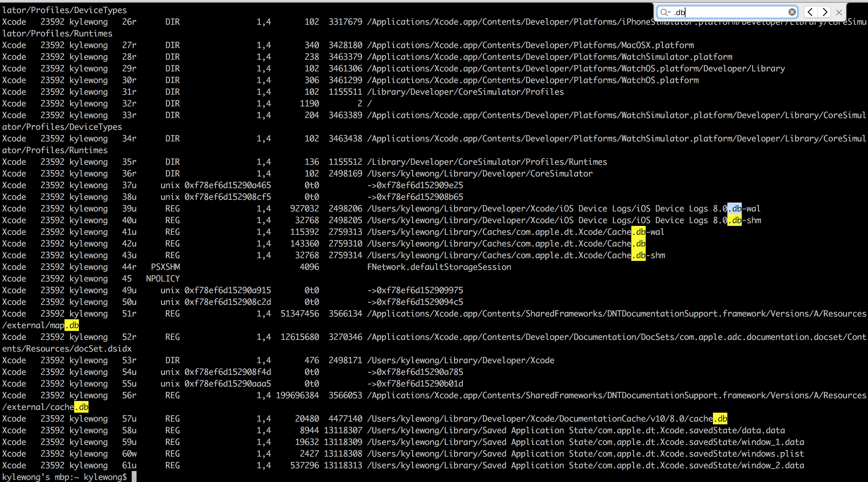This screenshot has width=868, height=482.
Task: Clear the .db search field text
Action: click(x=792, y=12)
